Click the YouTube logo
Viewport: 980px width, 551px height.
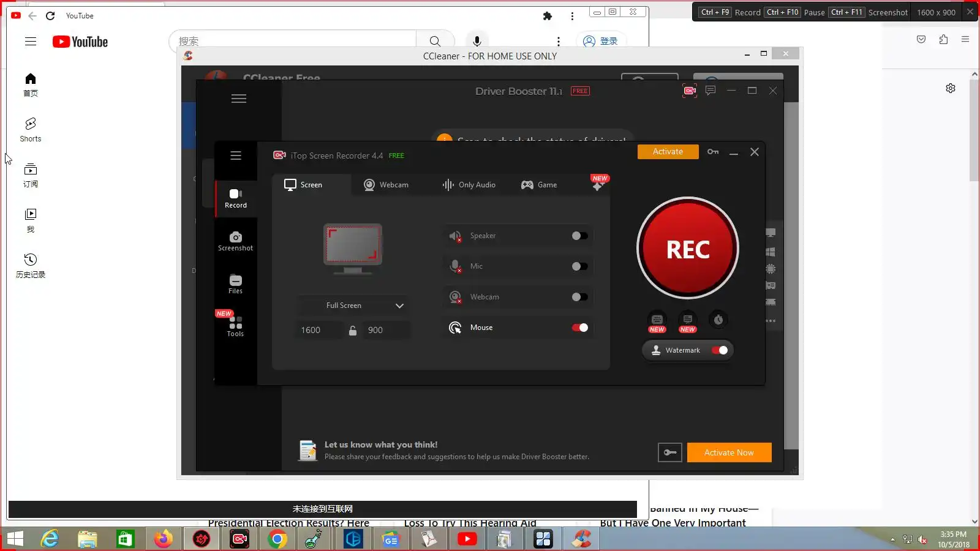point(80,42)
